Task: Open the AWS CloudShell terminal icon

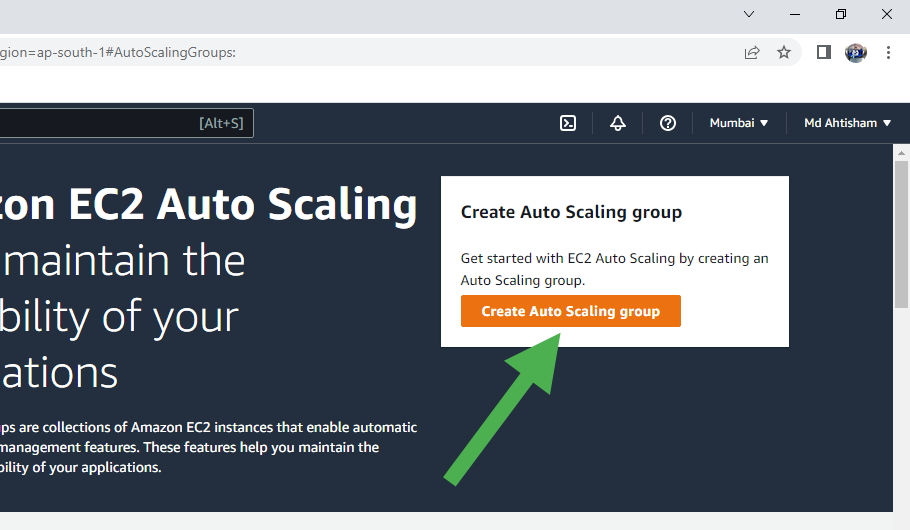Action: pyautogui.click(x=567, y=123)
